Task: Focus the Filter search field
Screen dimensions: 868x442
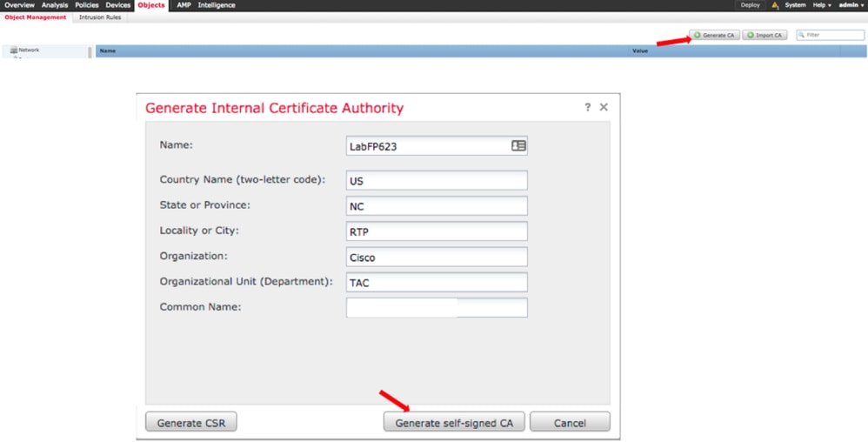Action: [x=831, y=35]
